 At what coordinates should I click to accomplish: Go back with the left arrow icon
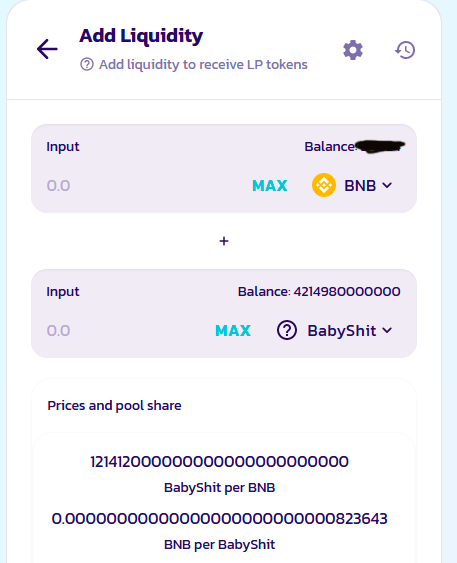pos(47,49)
